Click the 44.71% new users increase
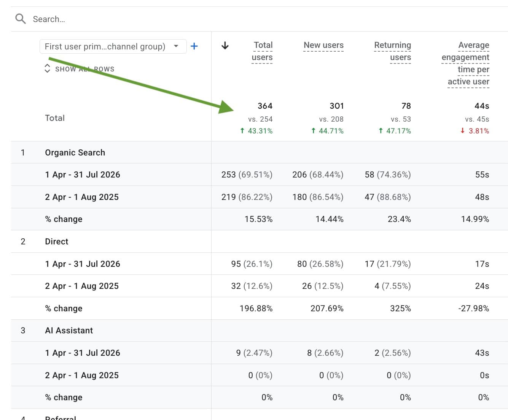The height and width of the screenshot is (420, 508). click(x=327, y=131)
